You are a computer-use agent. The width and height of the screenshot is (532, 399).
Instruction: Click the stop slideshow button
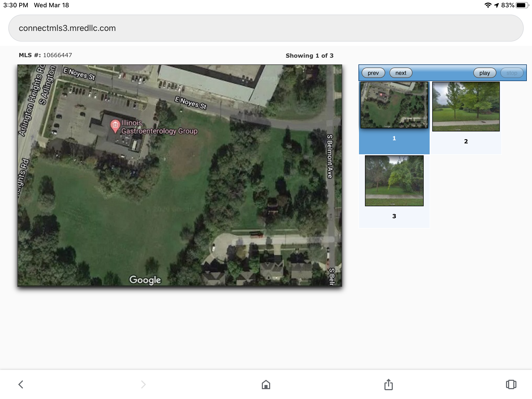[x=512, y=73]
